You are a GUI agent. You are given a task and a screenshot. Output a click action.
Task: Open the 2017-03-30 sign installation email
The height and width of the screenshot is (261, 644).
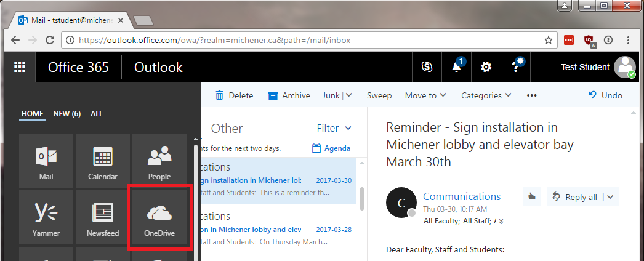click(x=278, y=182)
